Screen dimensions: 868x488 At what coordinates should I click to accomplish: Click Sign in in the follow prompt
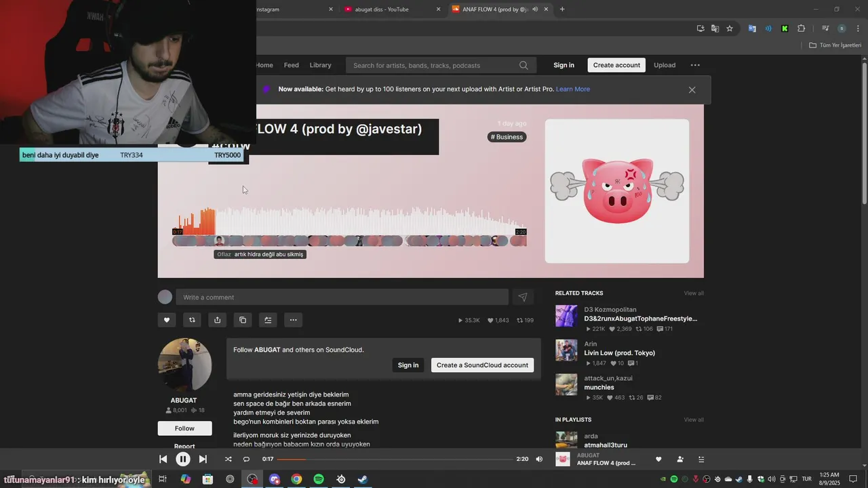point(408,365)
